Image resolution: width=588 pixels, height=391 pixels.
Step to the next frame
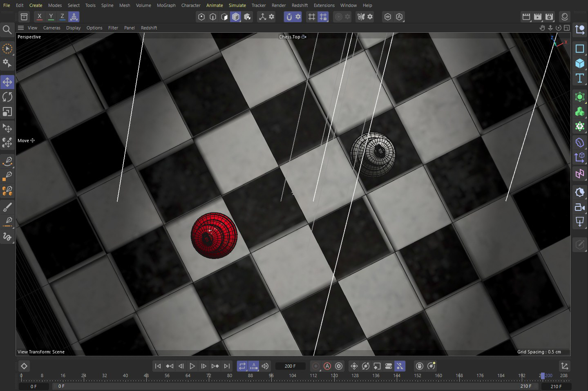pyautogui.click(x=203, y=366)
